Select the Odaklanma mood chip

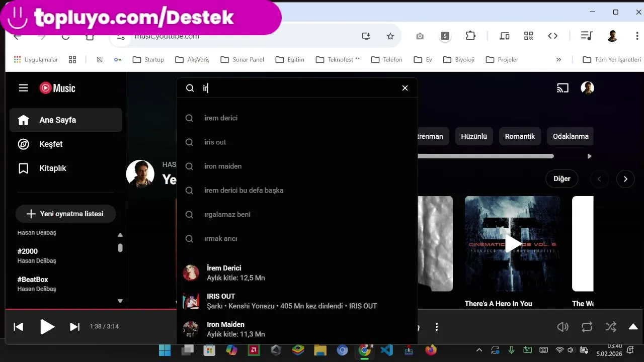point(571,136)
